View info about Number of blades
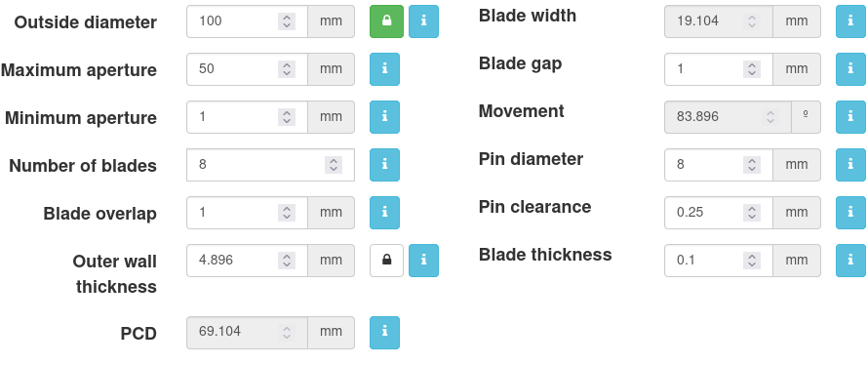Image resolution: width=868 pixels, height=365 pixels. pos(384,165)
